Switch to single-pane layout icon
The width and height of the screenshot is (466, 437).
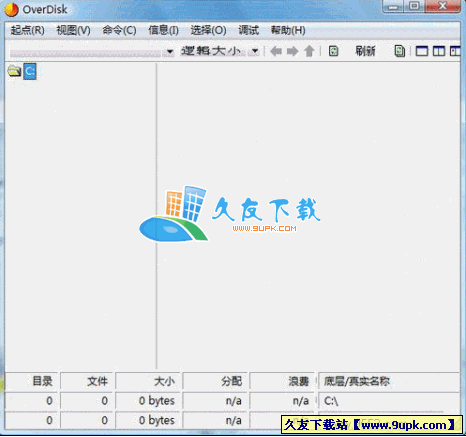422,51
